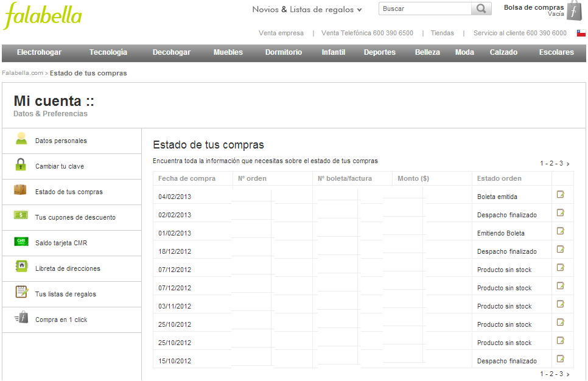The width and height of the screenshot is (588, 381).
Task: Open the Deportes menu
Action: (379, 52)
